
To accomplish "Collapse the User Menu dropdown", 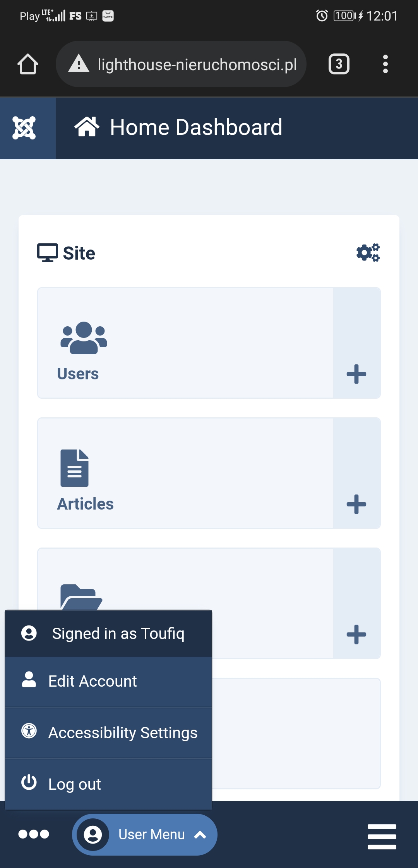I will [x=145, y=835].
